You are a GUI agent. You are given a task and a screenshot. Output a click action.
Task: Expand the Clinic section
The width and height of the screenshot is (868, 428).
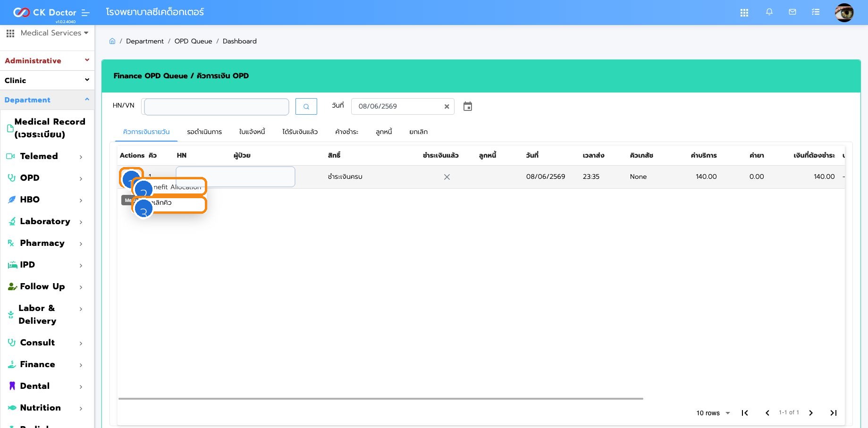[x=47, y=81]
